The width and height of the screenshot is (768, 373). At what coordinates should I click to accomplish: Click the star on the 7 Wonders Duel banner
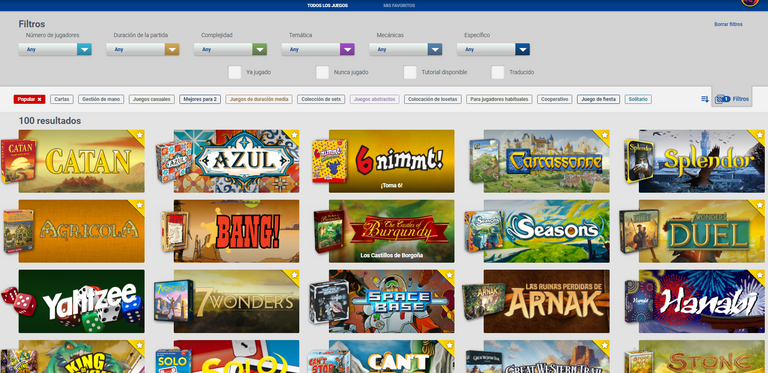tap(759, 205)
